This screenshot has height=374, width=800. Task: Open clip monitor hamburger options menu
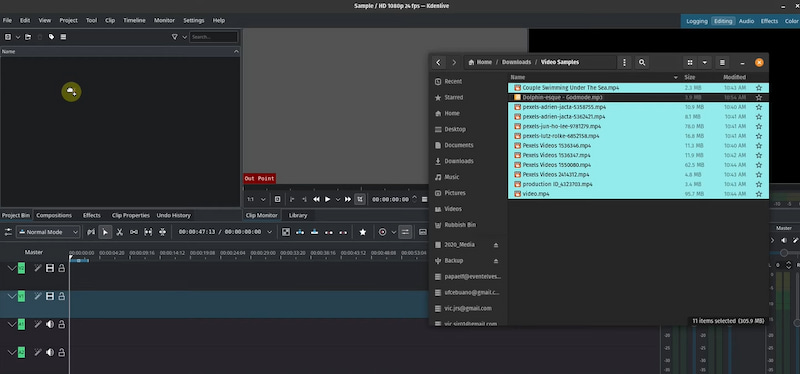[x=424, y=200]
